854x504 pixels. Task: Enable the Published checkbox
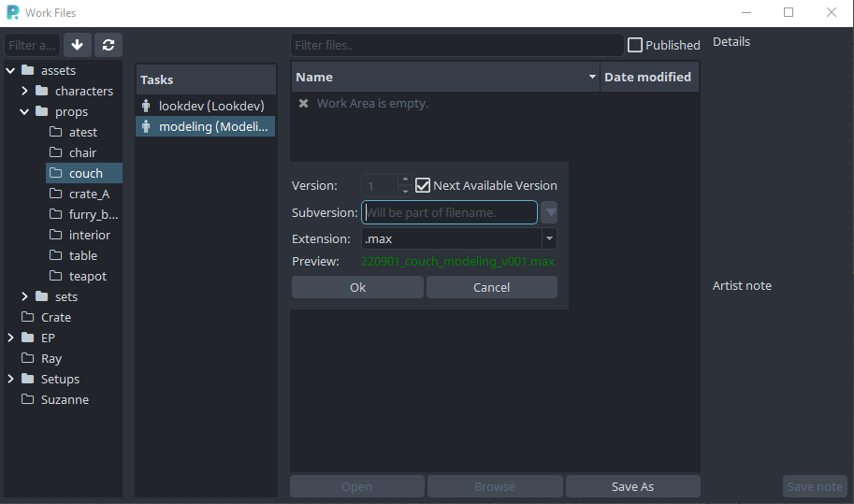coord(635,45)
